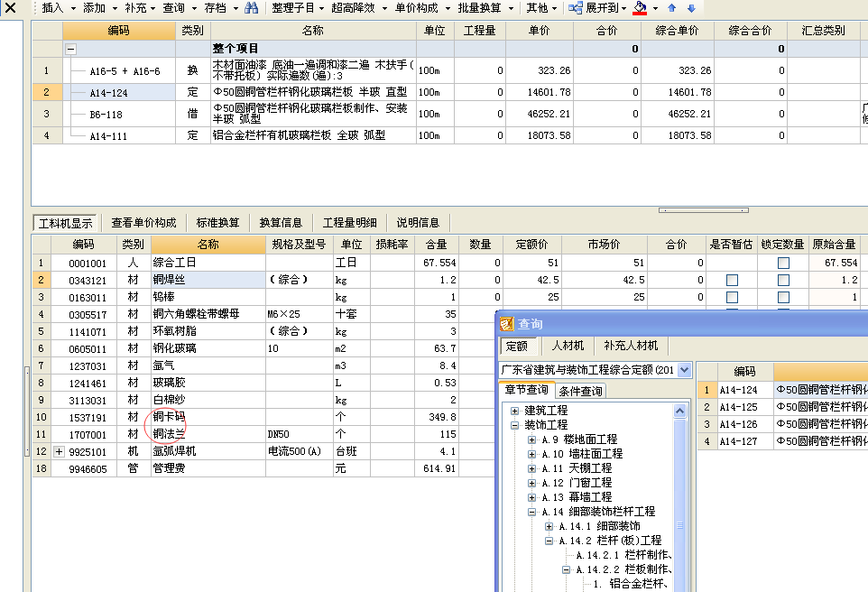This screenshot has height=592, width=868.
Task: Switch to 工程量明细 tab
Action: 349,223
